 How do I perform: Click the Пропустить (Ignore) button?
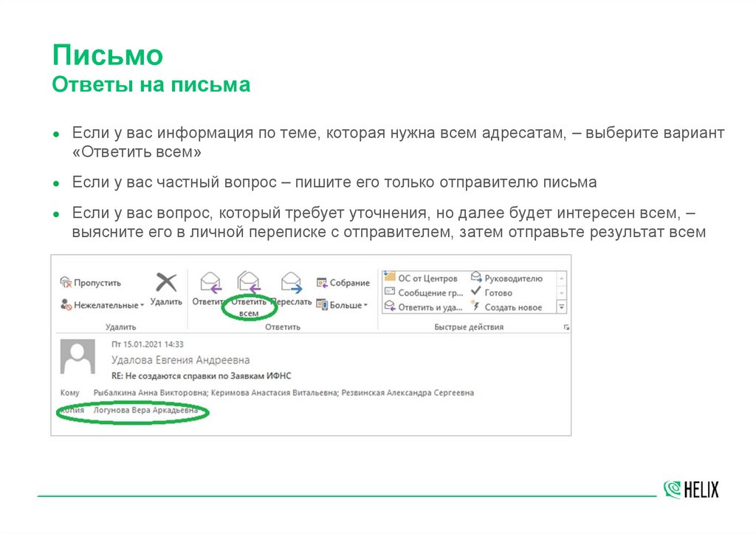point(90,283)
